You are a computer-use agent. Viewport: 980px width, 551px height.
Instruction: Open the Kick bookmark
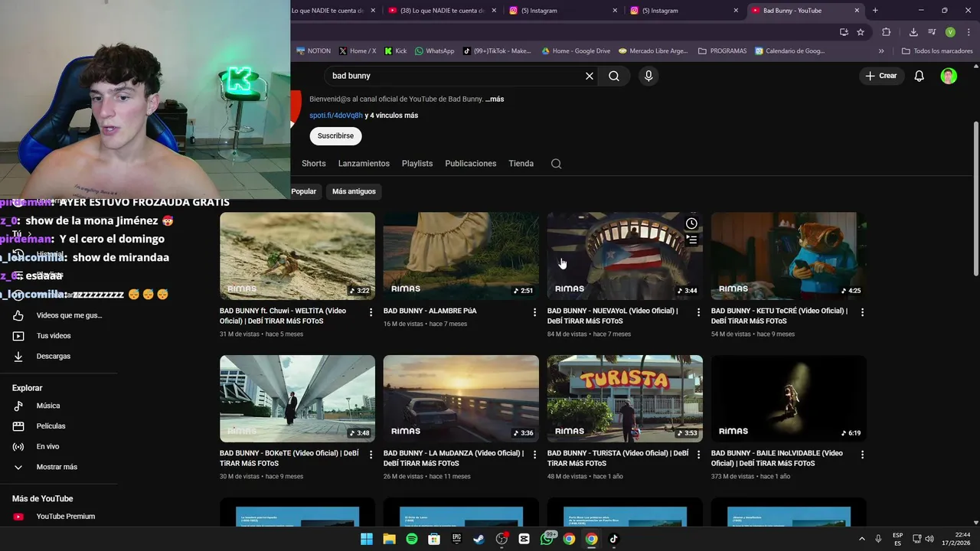(x=396, y=51)
